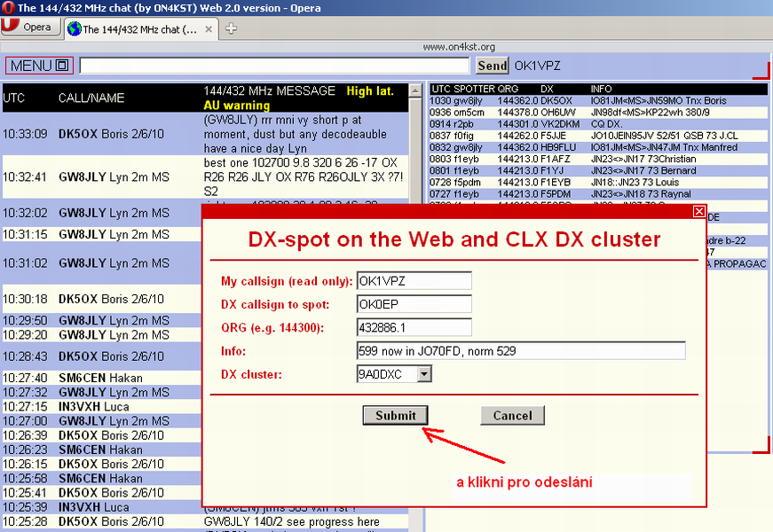This screenshot has height=532, width=773.
Task: Open the MENU button in chat page
Action: 39,66
